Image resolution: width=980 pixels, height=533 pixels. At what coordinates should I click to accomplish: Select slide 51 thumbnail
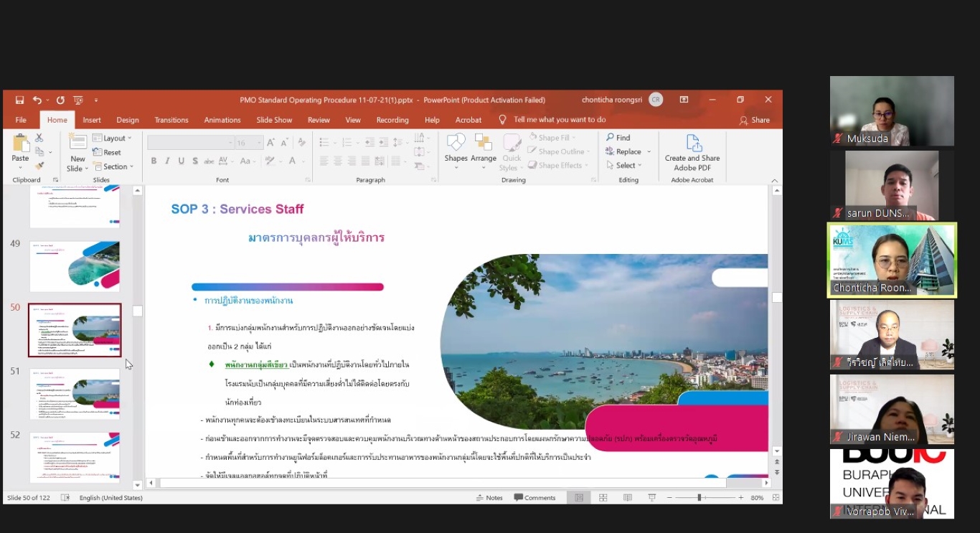(75, 394)
